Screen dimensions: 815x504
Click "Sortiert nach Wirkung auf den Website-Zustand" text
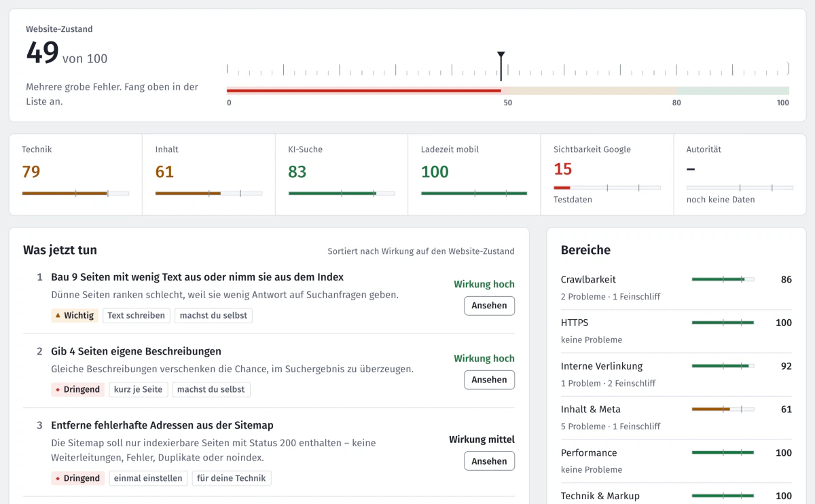coord(421,251)
